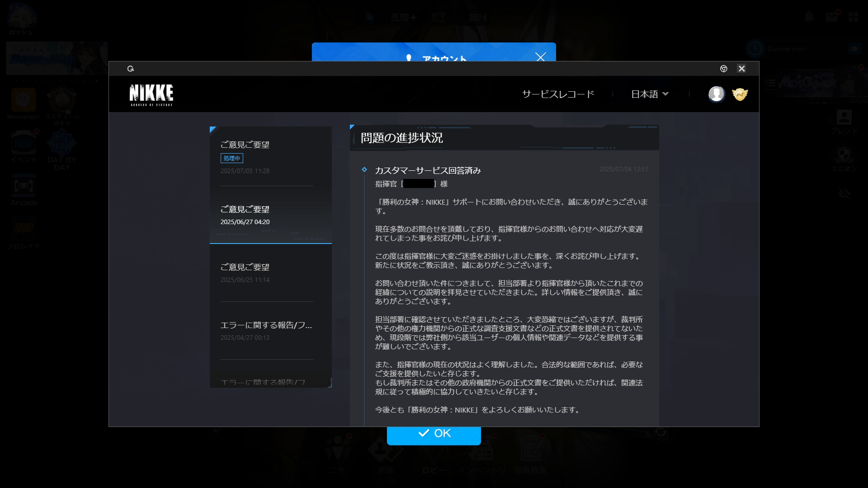Open the mail envelope icon in game
The image size is (868, 488).
pos(832,17)
